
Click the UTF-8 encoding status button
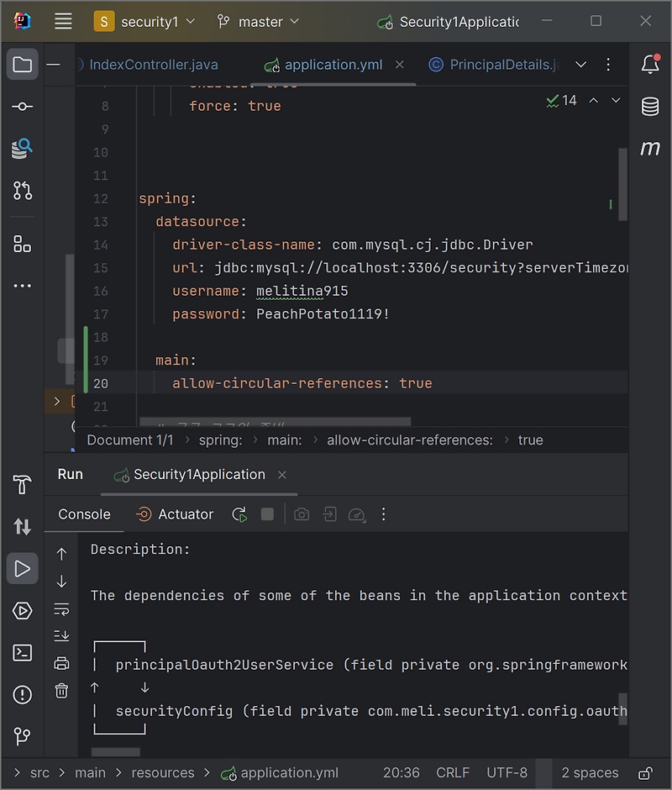507,772
